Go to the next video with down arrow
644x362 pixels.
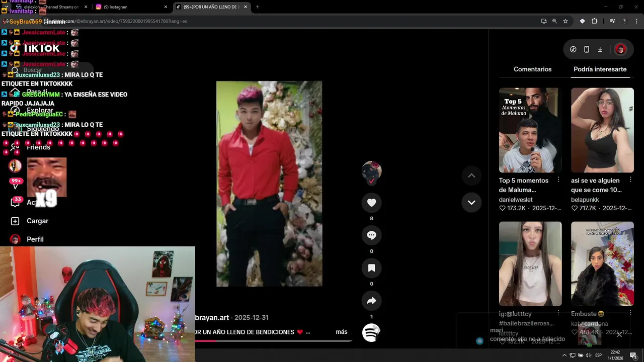(471, 202)
